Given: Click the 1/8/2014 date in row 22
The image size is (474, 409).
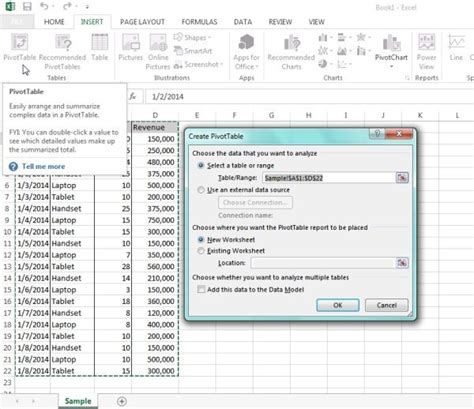Looking at the screenshot, I should click(x=33, y=371).
